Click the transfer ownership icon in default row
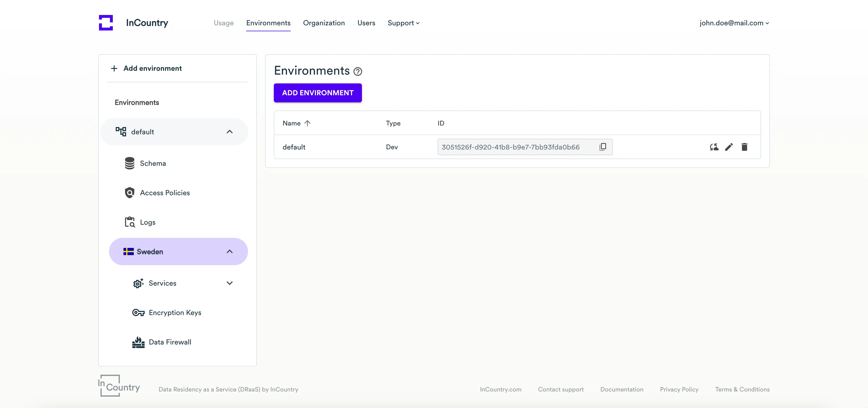This screenshot has height=408, width=868. tap(714, 147)
